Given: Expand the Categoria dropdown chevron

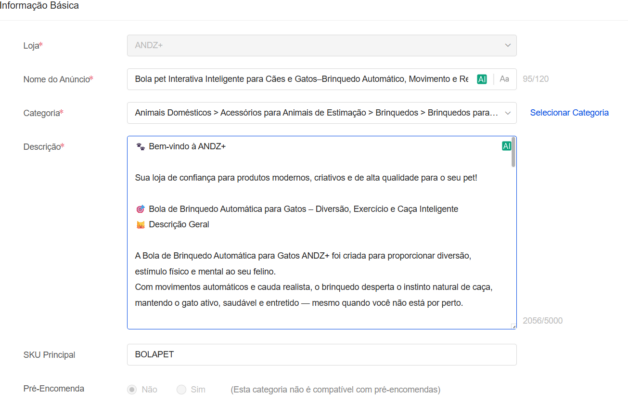Looking at the screenshot, I should [507, 113].
